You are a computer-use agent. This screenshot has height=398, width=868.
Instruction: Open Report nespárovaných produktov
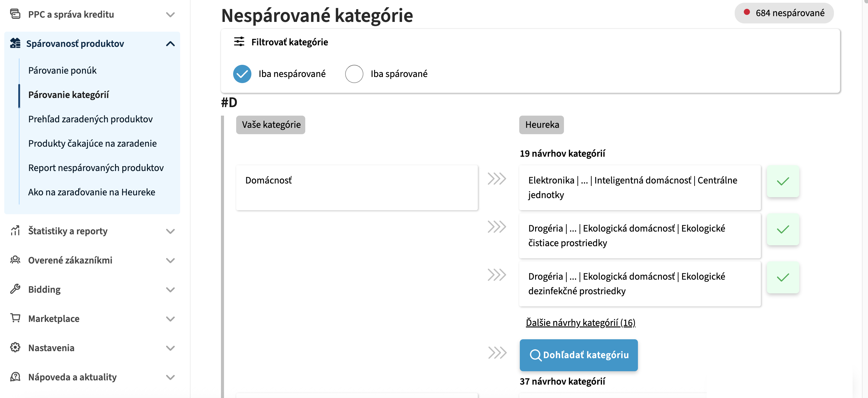(x=96, y=167)
